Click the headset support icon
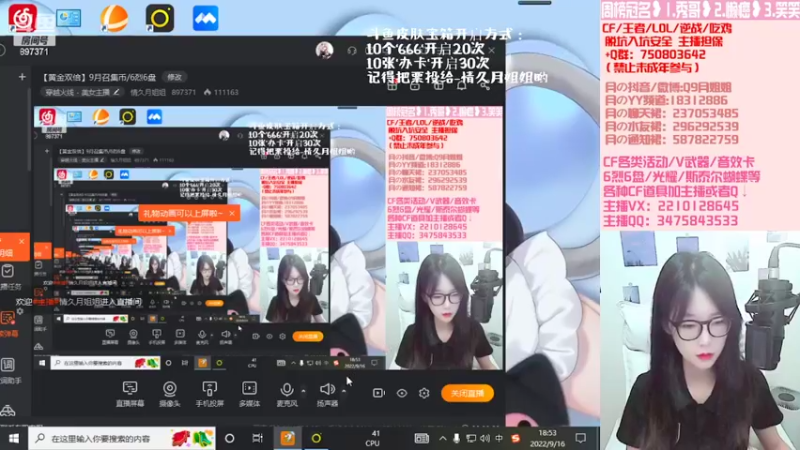 click(x=352, y=51)
